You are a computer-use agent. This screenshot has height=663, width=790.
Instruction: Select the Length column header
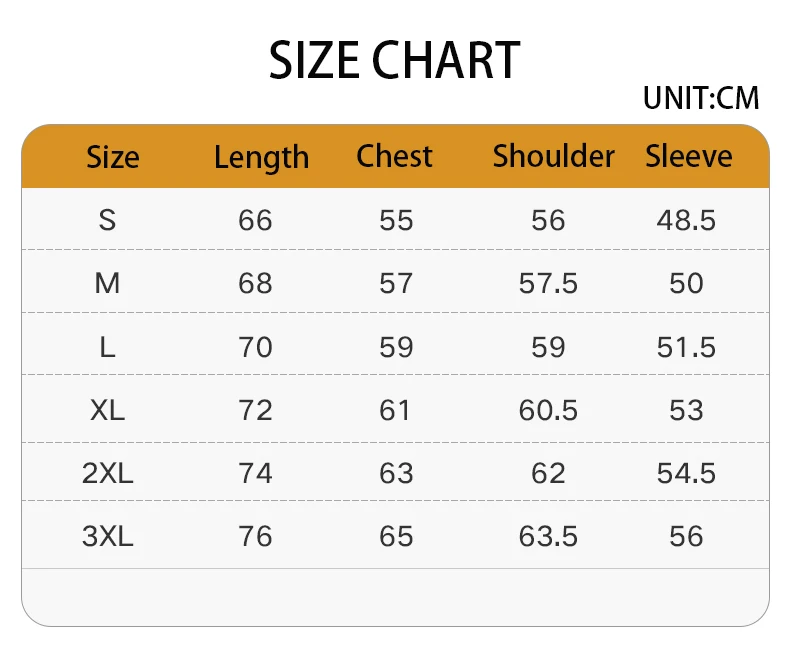click(261, 157)
